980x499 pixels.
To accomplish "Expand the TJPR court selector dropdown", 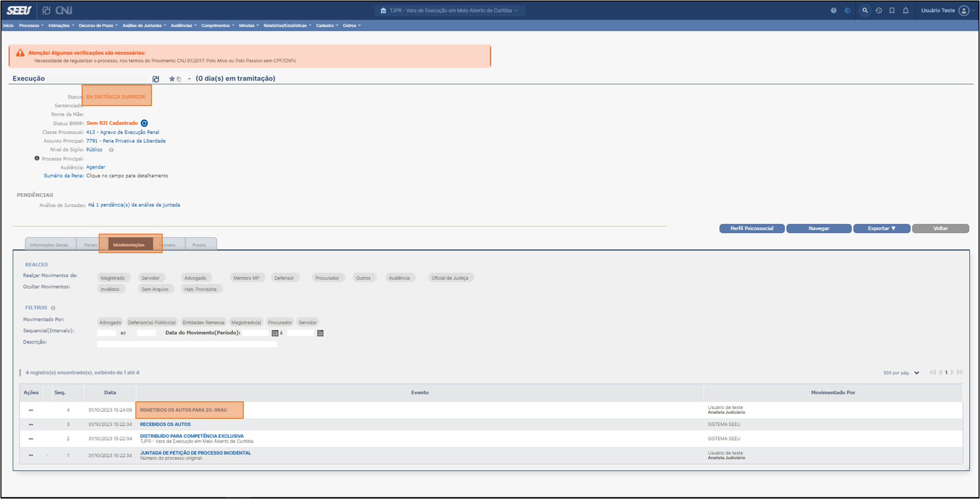I will (x=449, y=10).
